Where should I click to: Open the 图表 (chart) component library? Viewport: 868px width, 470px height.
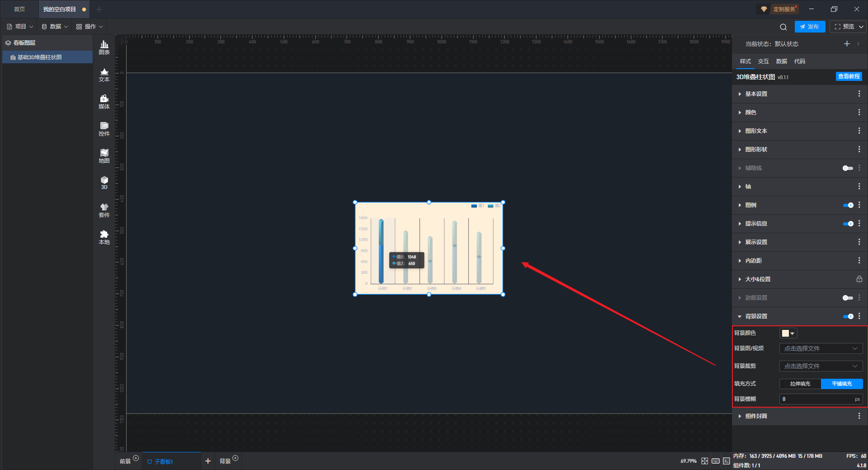pyautogui.click(x=104, y=47)
